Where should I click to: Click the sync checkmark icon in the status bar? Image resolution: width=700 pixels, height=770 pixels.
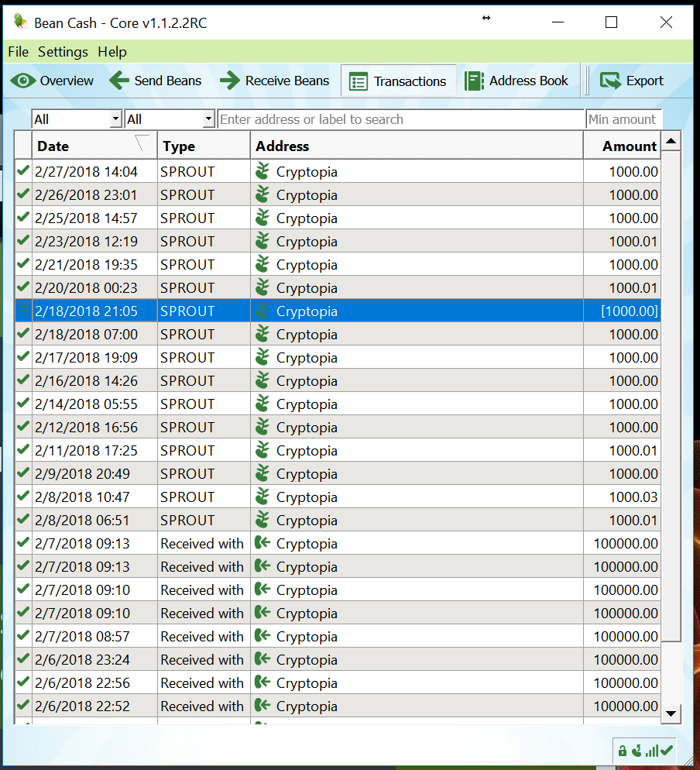click(x=667, y=751)
